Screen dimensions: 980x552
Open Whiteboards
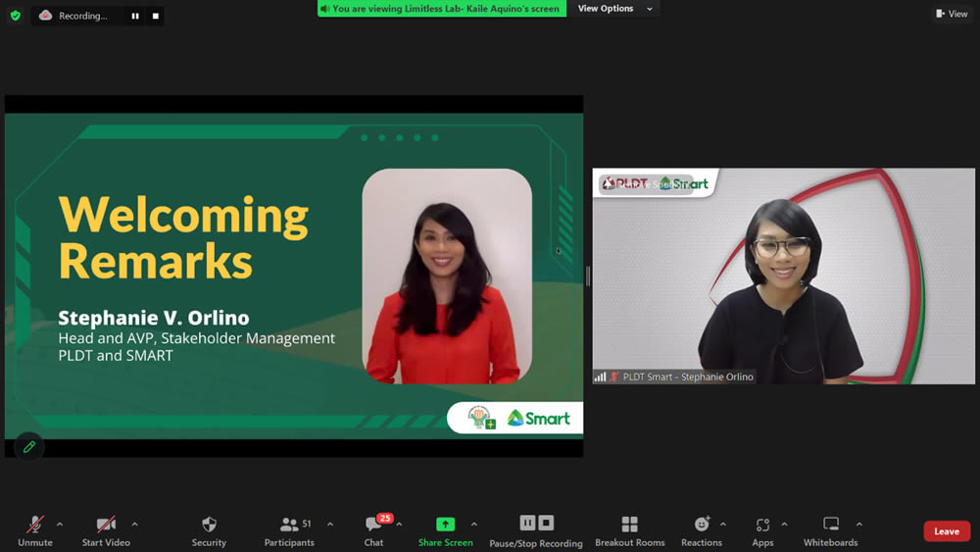(831, 531)
